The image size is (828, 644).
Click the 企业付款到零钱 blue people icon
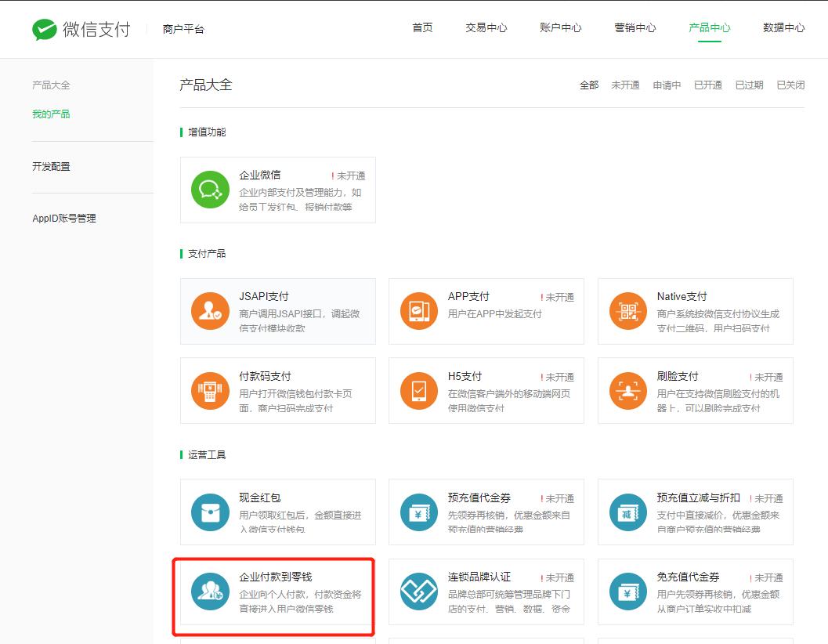[210, 592]
